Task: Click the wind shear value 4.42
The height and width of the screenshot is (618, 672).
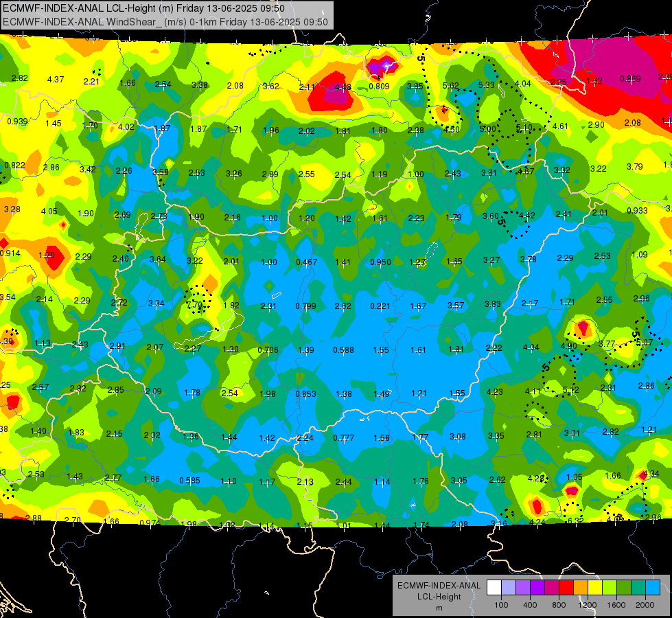Action: coord(526,216)
